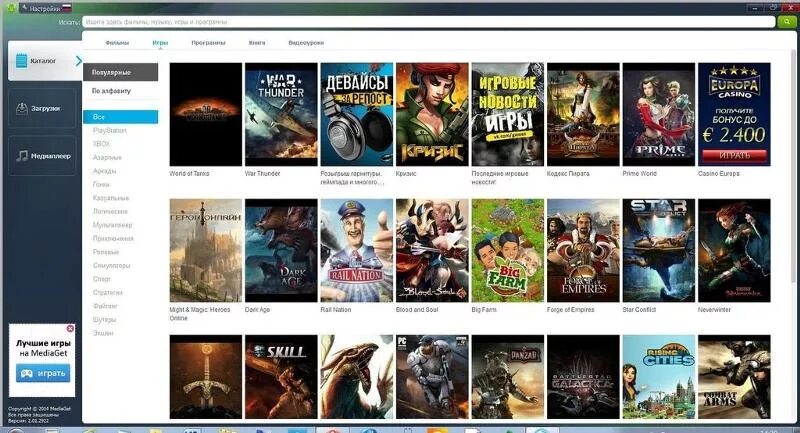The height and width of the screenshot is (433, 800).
Task: Open the Dark Age cover
Action: coord(281,250)
